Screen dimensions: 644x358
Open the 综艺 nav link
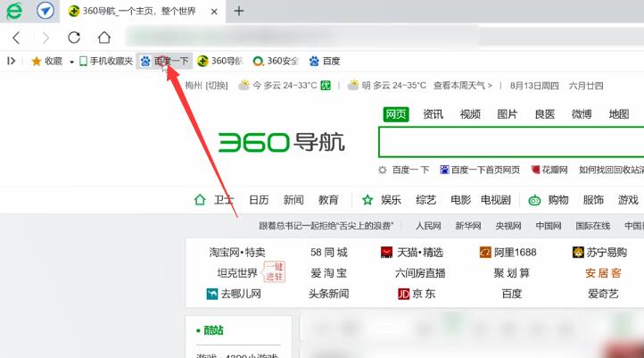point(425,200)
